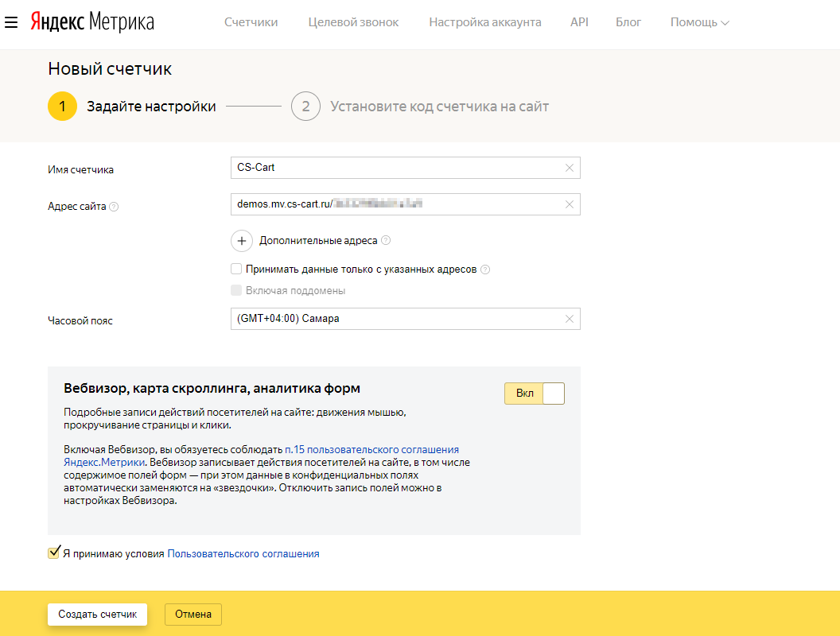Click help icon after Принимать данные option
Image resolution: width=840 pixels, height=636 pixels.
click(485, 270)
